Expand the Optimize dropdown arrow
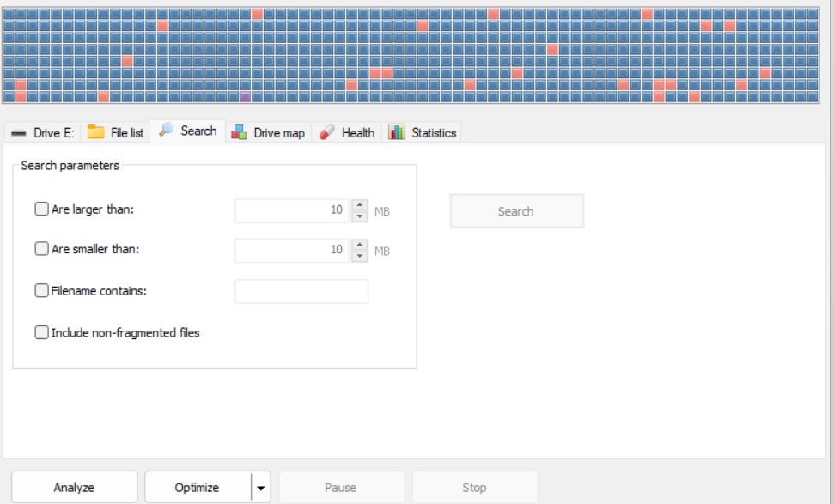 pyautogui.click(x=260, y=488)
